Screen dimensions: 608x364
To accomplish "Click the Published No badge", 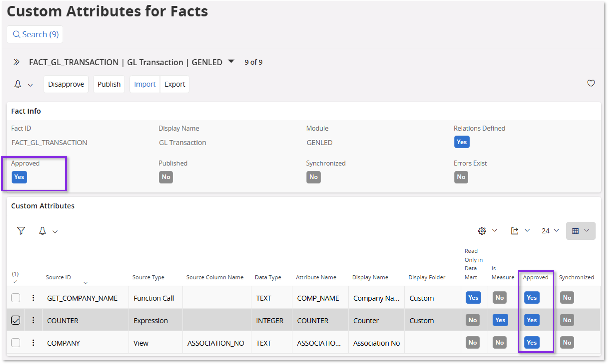I will (x=166, y=177).
